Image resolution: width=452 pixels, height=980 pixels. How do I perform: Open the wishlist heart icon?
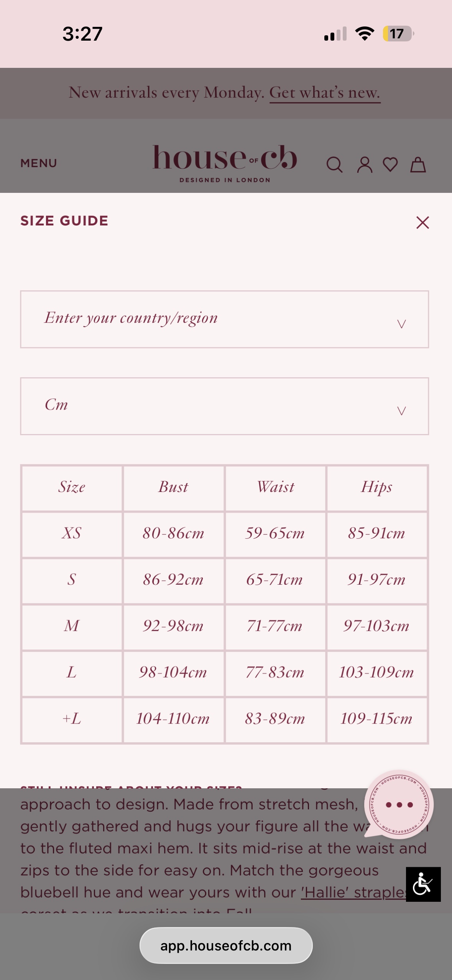click(x=390, y=165)
